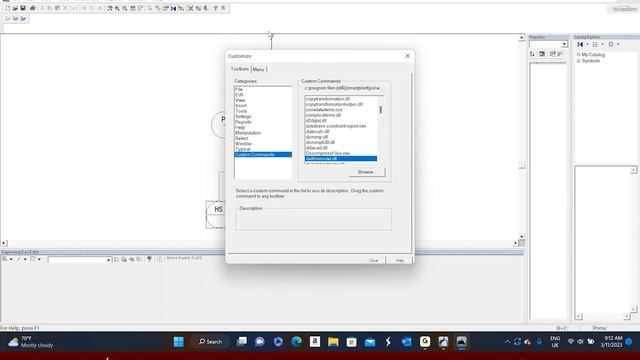
Task: Click the New document toolbar icon
Action: point(7,8)
